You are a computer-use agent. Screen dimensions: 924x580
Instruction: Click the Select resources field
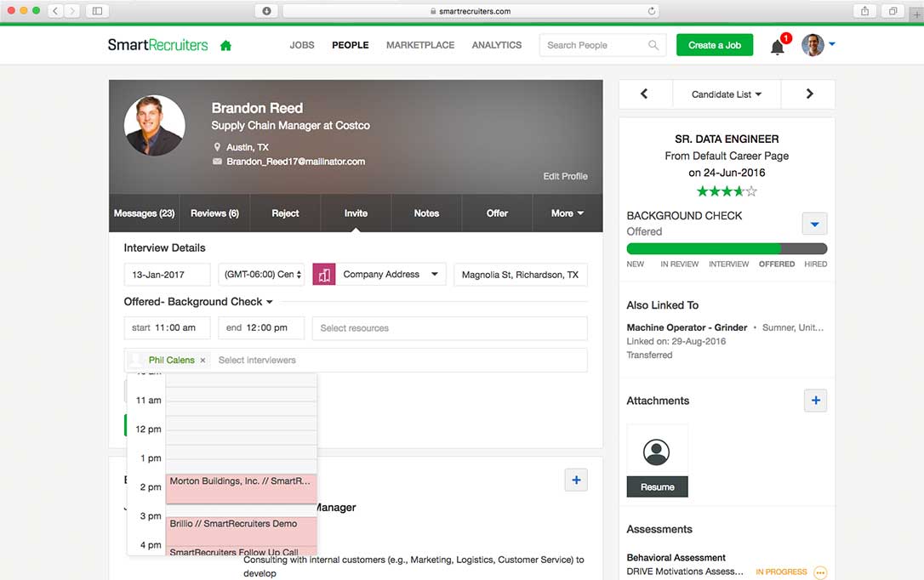(449, 328)
